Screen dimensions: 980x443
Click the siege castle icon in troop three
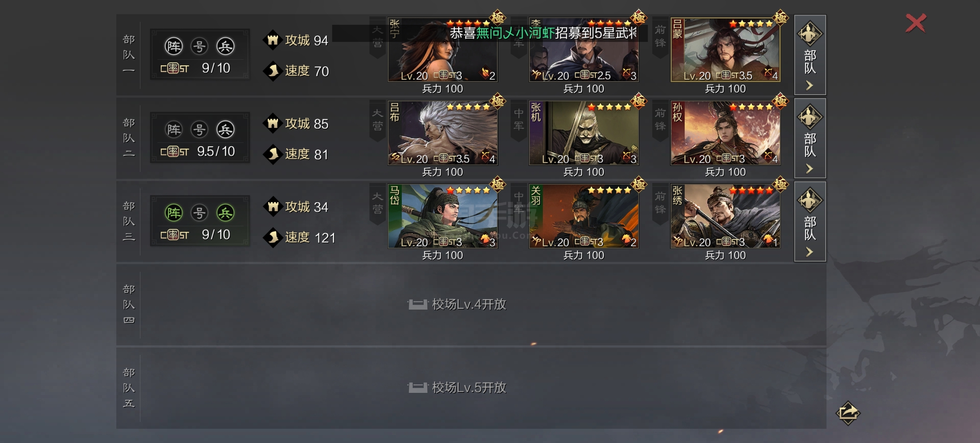(273, 207)
